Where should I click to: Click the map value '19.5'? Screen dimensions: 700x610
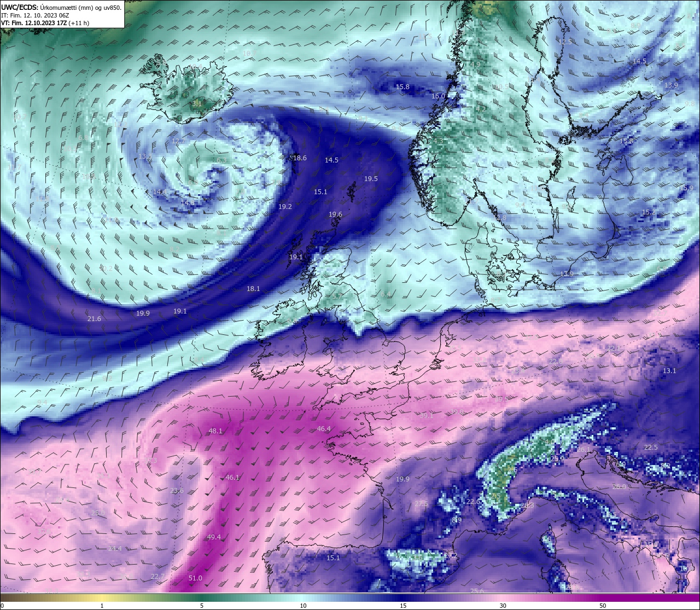click(x=371, y=178)
